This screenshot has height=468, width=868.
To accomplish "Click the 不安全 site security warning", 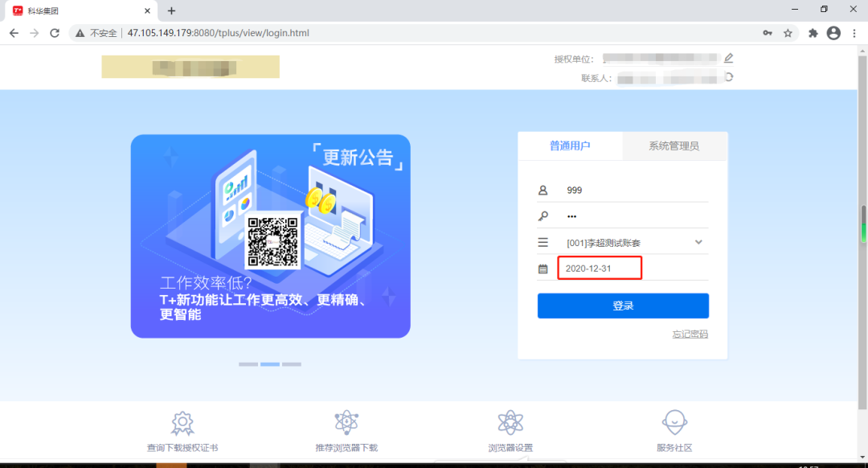I will coord(96,33).
